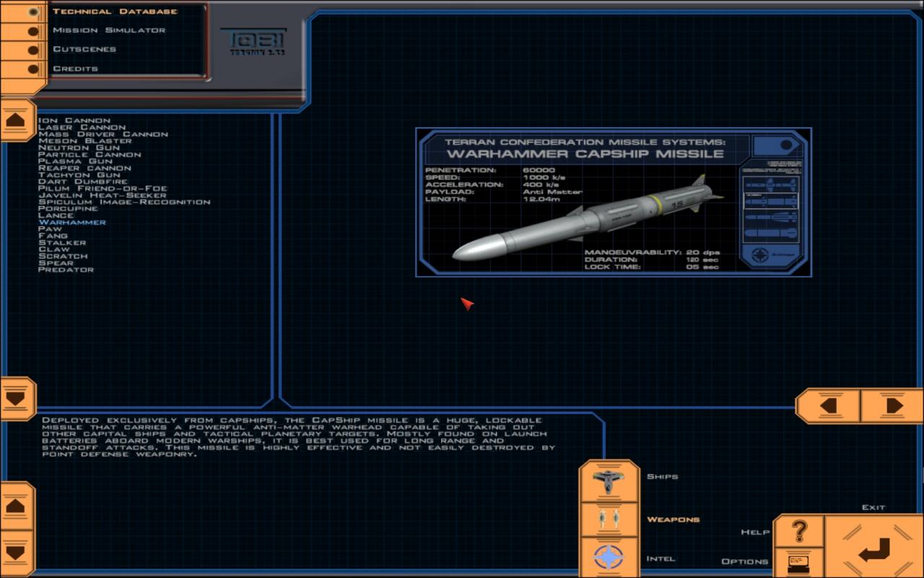Select Plasma Gun entry
The height and width of the screenshot is (578, 924).
pyautogui.click(x=75, y=161)
